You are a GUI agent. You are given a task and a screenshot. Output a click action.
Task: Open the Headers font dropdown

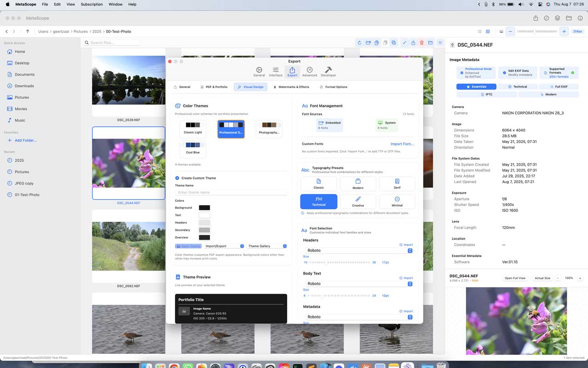[x=358, y=250]
